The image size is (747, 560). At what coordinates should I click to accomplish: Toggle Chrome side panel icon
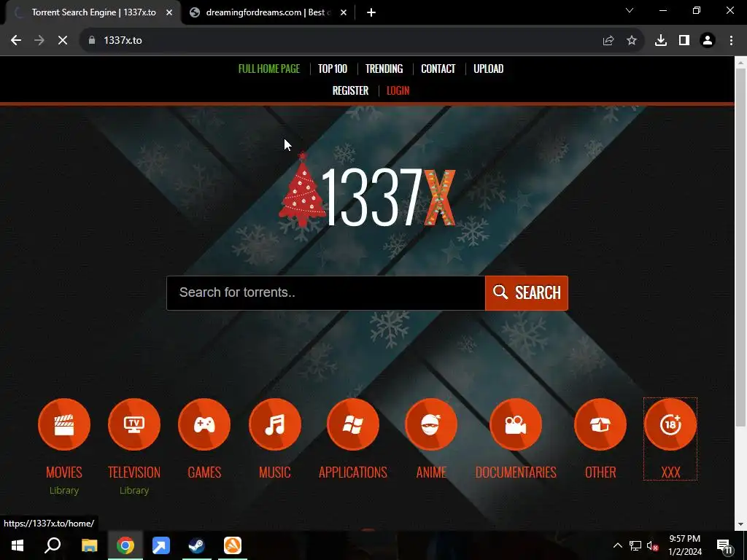coord(684,41)
